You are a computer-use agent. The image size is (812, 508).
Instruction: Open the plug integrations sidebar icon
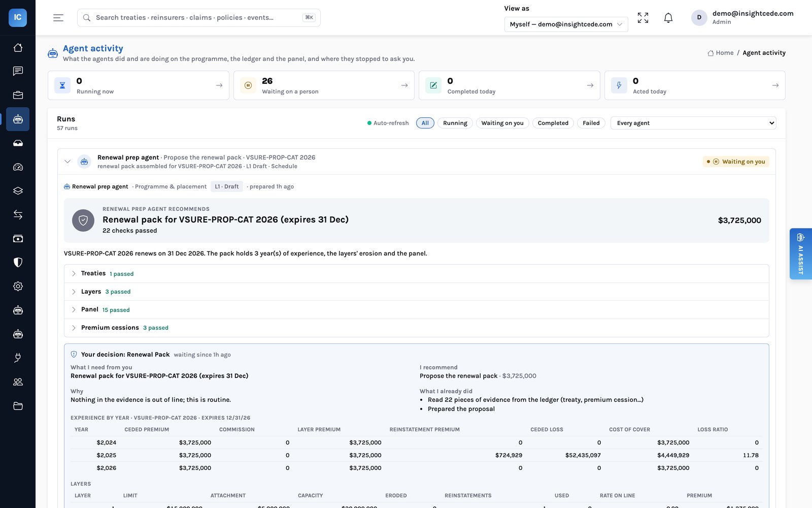pyautogui.click(x=18, y=358)
